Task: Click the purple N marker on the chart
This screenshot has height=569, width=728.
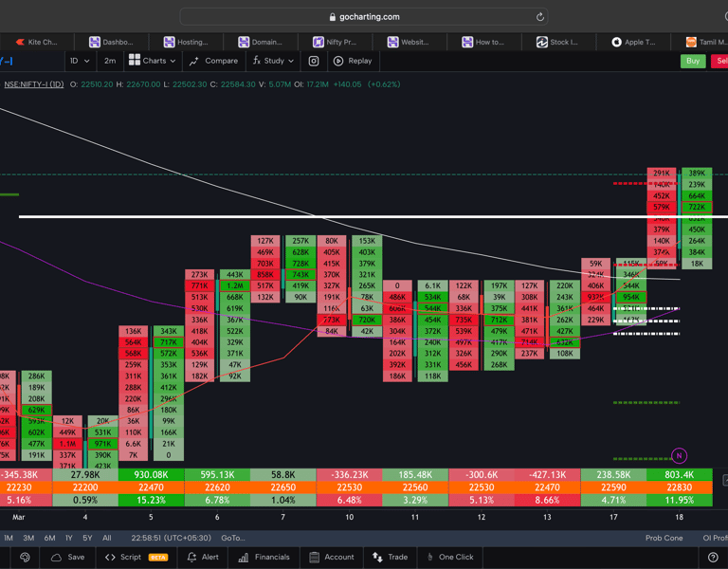Action: tap(679, 455)
